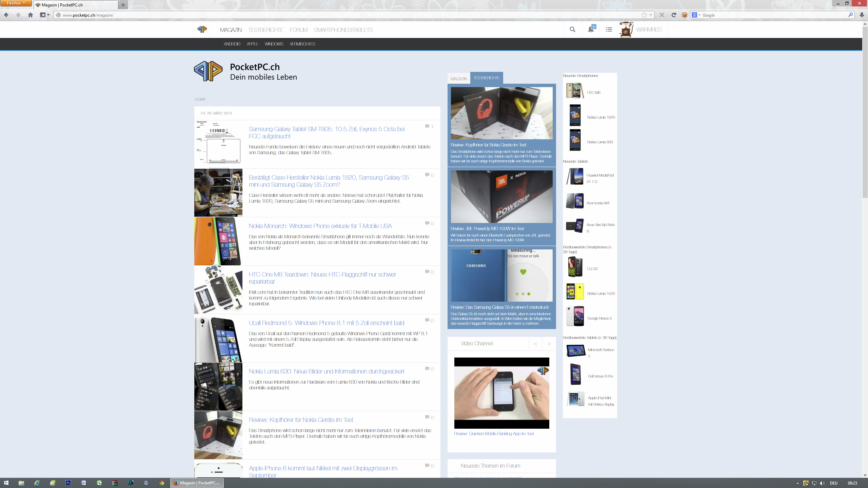The height and width of the screenshot is (488, 868).
Task: Click the small PocketPC logo in site nav
Action: coord(202,29)
